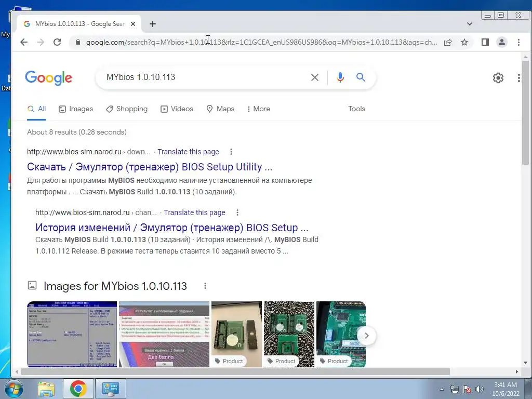Open options dots for the История изменений result
The image size is (532, 399).
(237, 212)
